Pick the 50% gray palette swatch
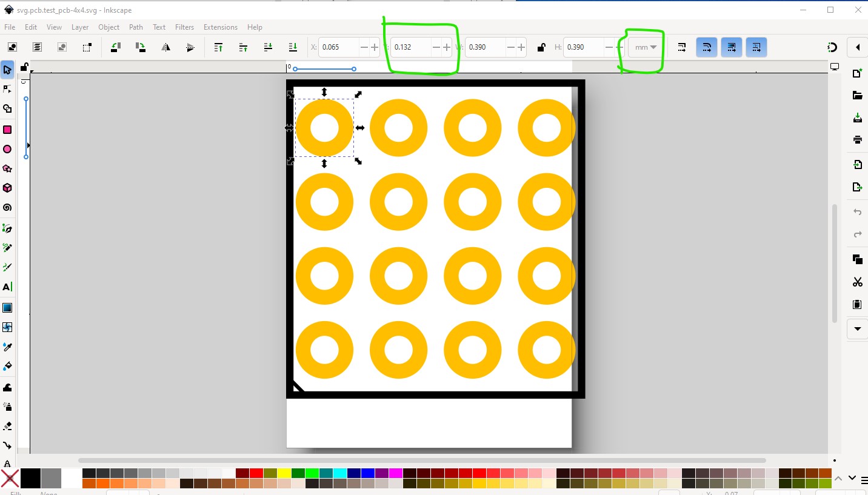The width and height of the screenshot is (868, 495). point(51,478)
